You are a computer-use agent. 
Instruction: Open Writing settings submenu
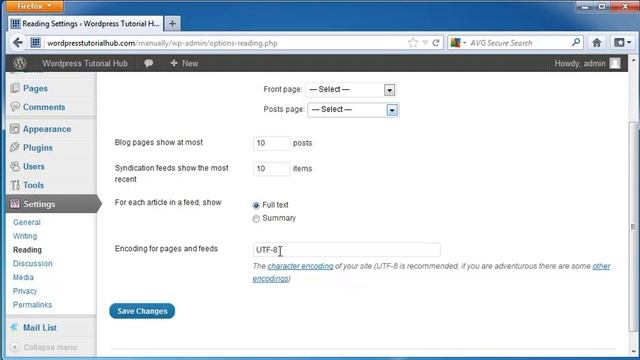[x=25, y=236]
